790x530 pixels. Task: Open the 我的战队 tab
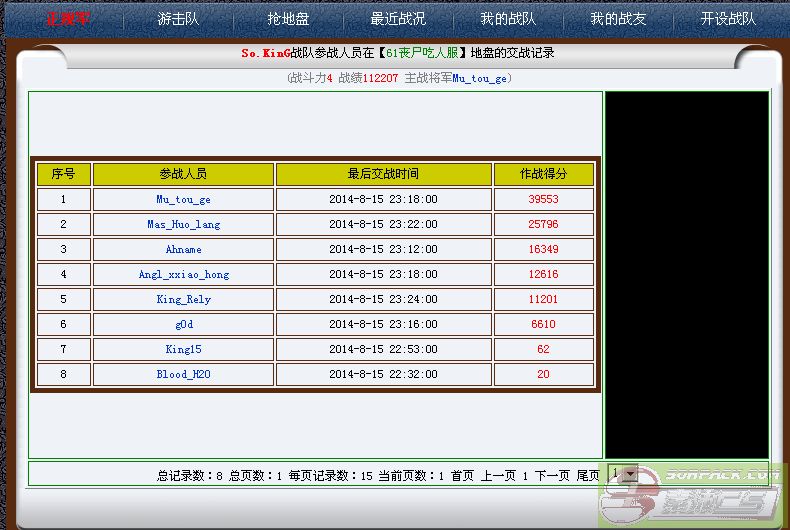[507, 19]
